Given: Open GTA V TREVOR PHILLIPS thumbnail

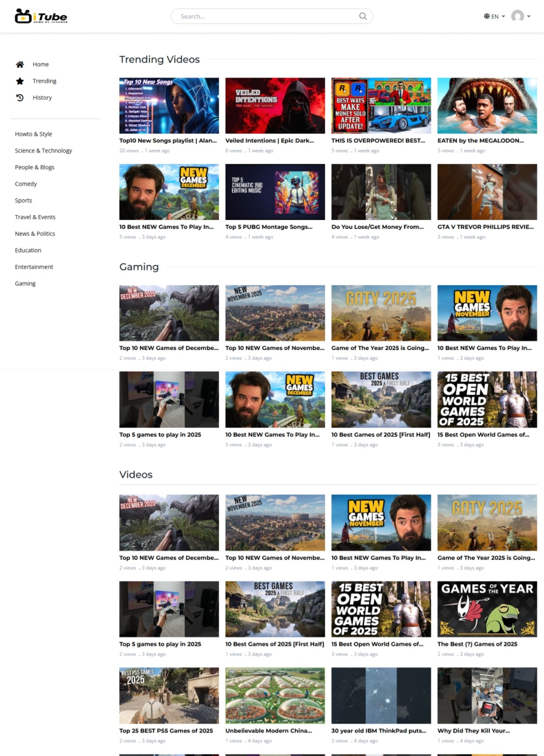Looking at the screenshot, I should [487, 192].
